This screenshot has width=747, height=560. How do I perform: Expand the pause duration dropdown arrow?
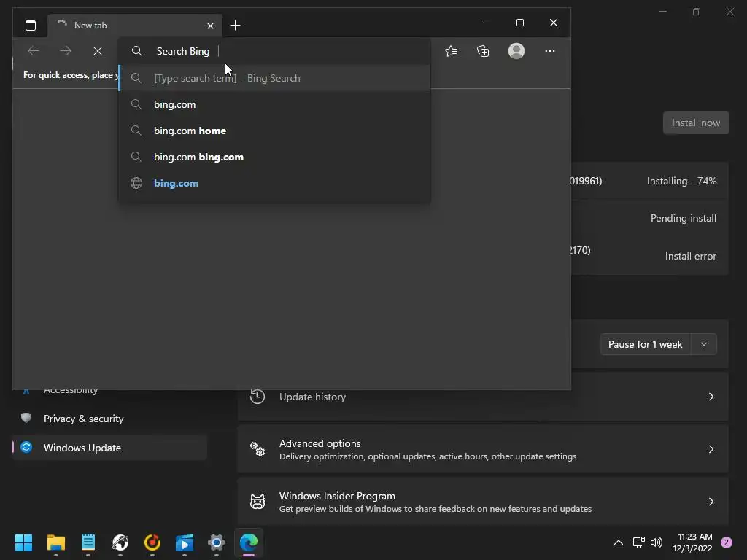[704, 344]
